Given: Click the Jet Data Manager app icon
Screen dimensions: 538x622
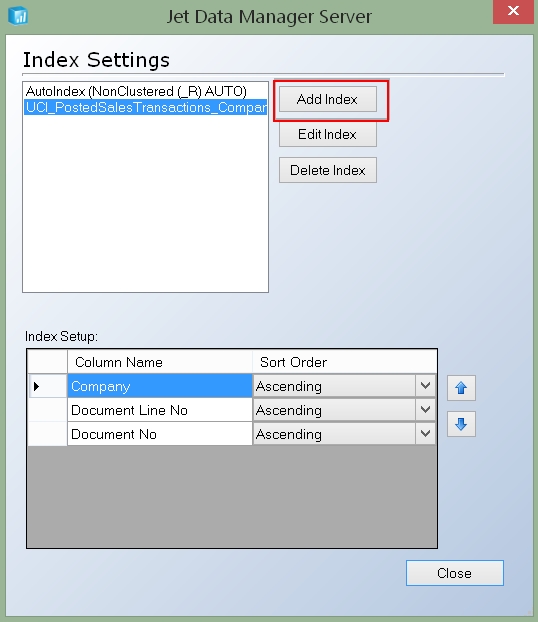Looking at the screenshot, I should 18,16.
